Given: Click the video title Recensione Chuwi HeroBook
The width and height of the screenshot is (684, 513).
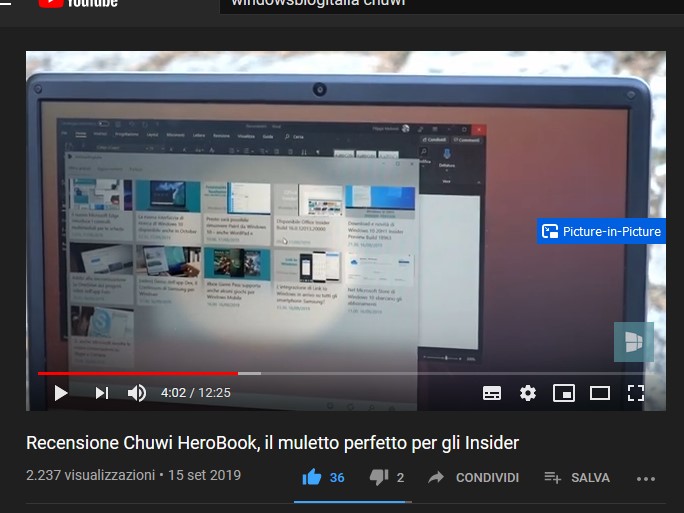Looking at the screenshot, I should [273, 443].
